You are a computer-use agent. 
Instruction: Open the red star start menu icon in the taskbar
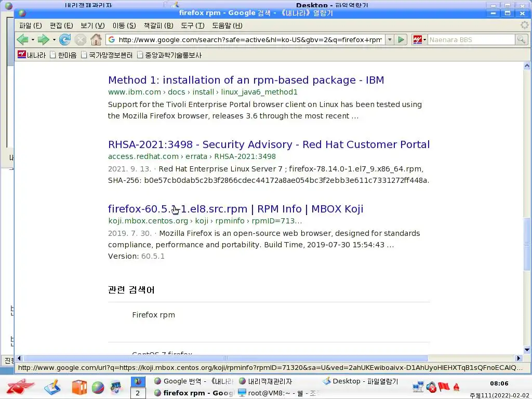pyautogui.click(x=20, y=387)
